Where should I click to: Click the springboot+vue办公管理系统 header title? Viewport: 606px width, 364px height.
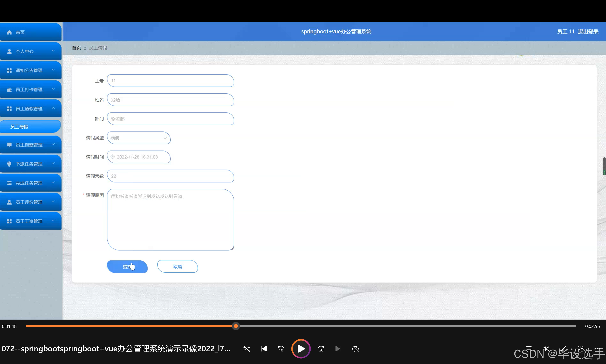point(336,31)
